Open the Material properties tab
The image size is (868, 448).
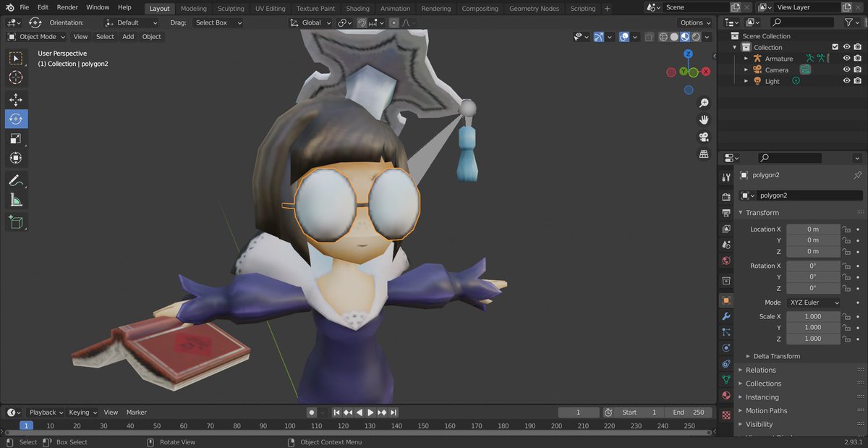726,395
